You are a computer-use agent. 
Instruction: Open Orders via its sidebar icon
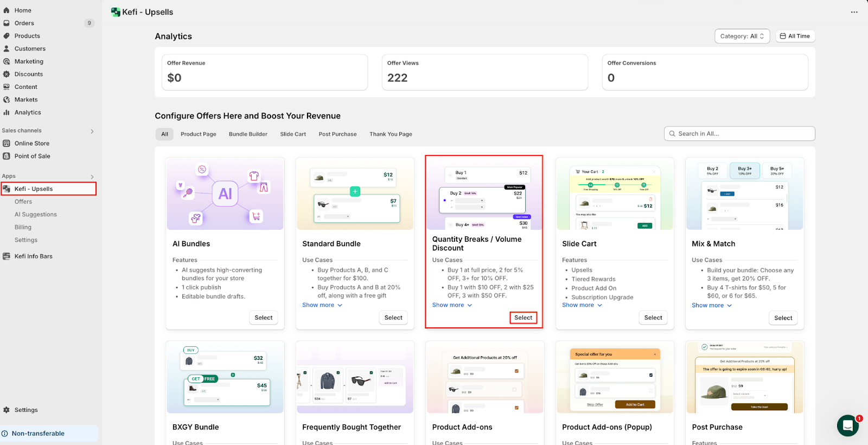7,23
